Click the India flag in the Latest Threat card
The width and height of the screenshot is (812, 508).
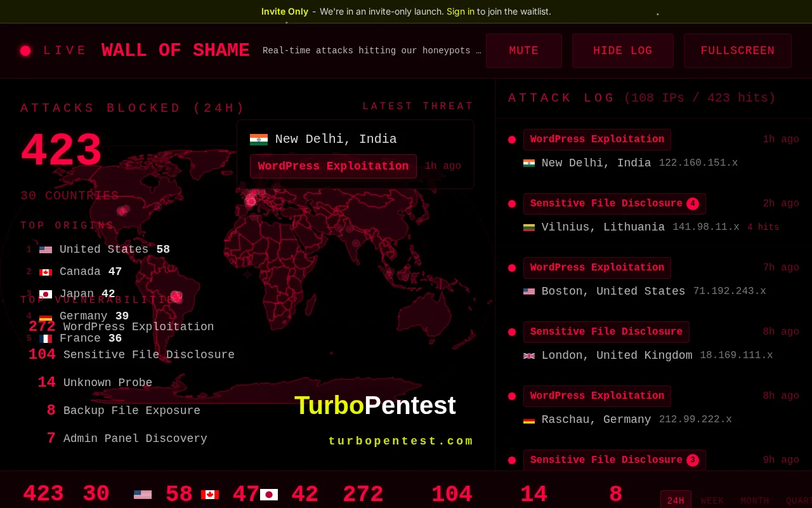coord(259,140)
